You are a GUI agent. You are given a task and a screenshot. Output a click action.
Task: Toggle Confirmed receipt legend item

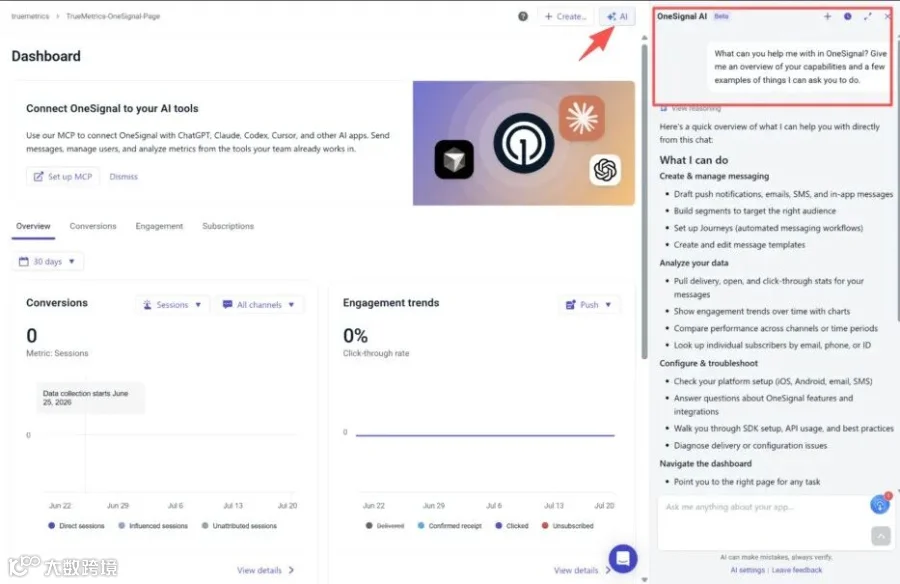(449, 525)
